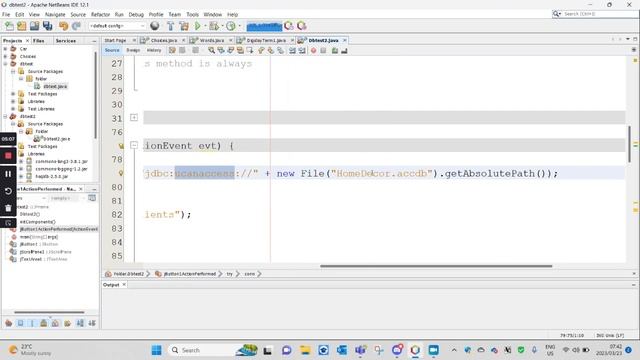The width and height of the screenshot is (640, 360).
Task: Click the Projects panel vertical scrollbar
Action: 96,94
